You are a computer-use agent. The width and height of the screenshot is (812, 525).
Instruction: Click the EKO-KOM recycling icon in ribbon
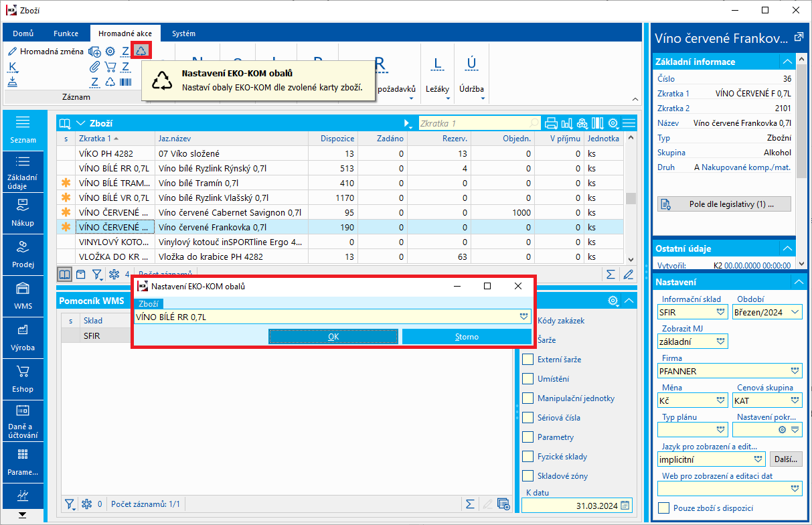click(141, 51)
